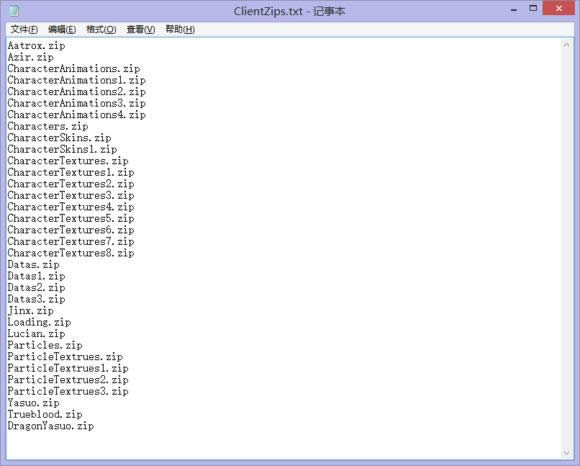The width and height of the screenshot is (580, 466).
Task: Open the 查看(V) menu
Action: coord(141,30)
